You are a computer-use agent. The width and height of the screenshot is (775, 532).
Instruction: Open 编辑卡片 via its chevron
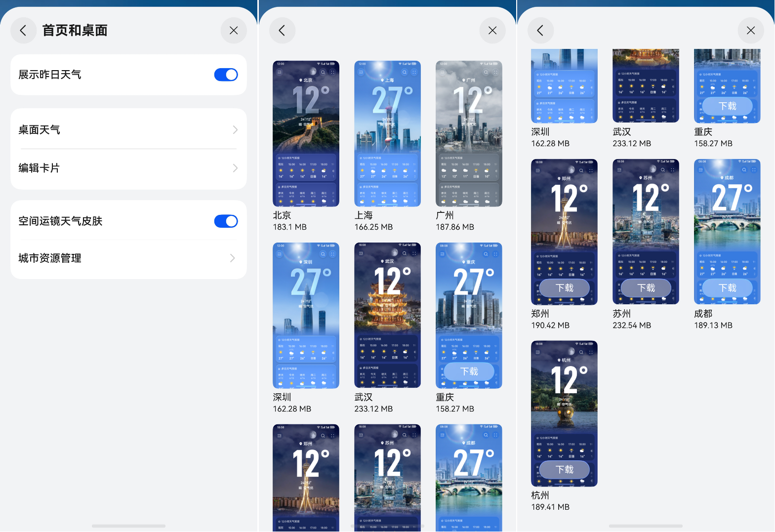tap(235, 168)
